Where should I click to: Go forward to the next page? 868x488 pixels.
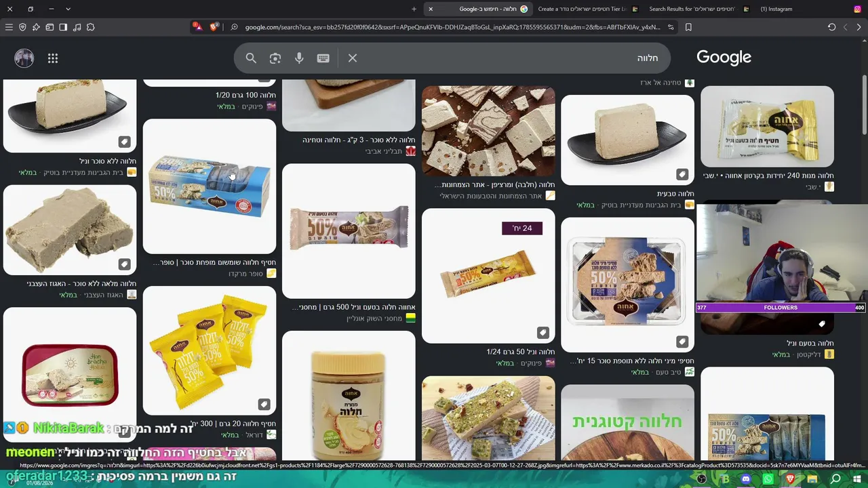pos(845,27)
